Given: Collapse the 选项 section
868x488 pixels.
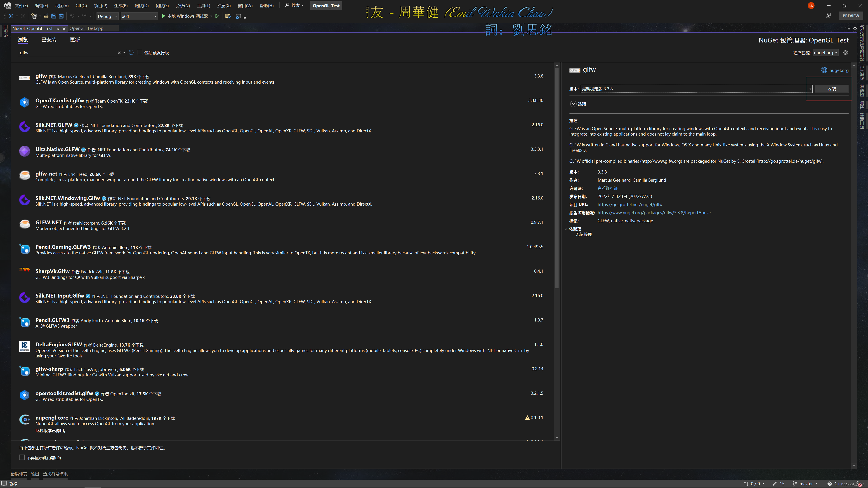Looking at the screenshot, I should [573, 104].
